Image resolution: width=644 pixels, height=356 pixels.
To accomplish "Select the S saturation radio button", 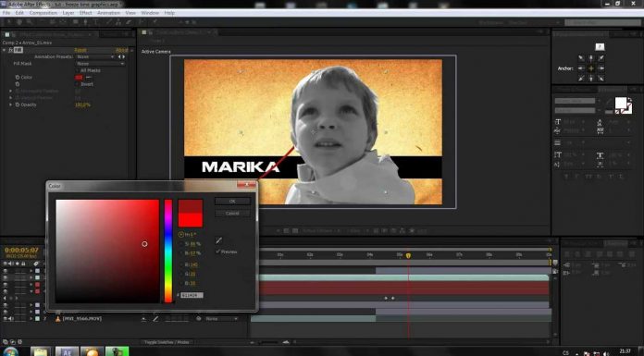I will click(180, 244).
